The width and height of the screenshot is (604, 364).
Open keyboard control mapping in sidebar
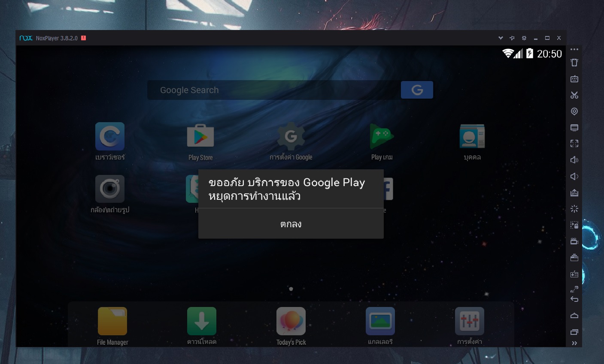(x=574, y=79)
